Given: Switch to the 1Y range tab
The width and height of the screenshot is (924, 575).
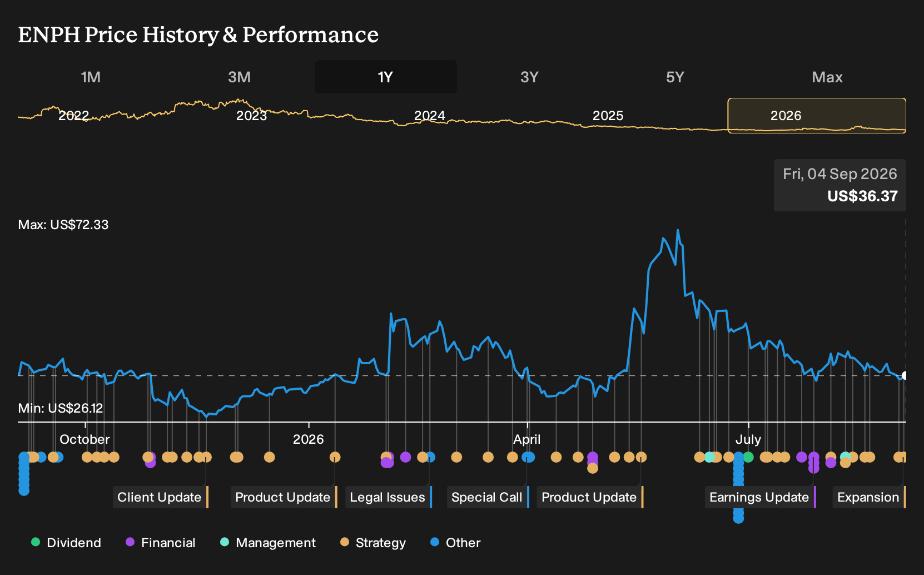Looking at the screenshot, I should [385, 77].
